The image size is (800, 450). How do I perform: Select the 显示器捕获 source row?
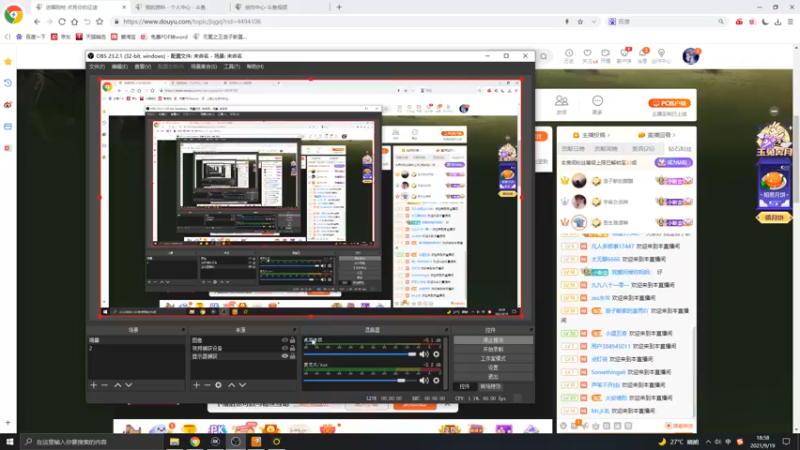[x=244, y=356]
